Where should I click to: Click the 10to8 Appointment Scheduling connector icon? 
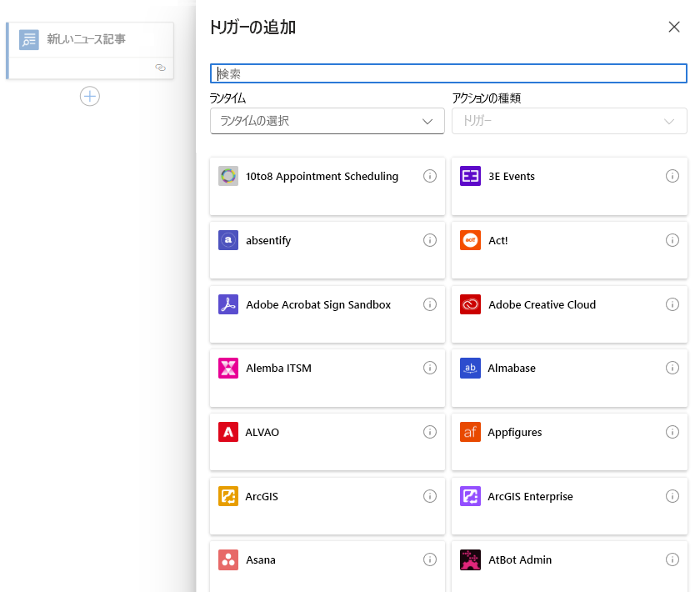click(228, 176)
